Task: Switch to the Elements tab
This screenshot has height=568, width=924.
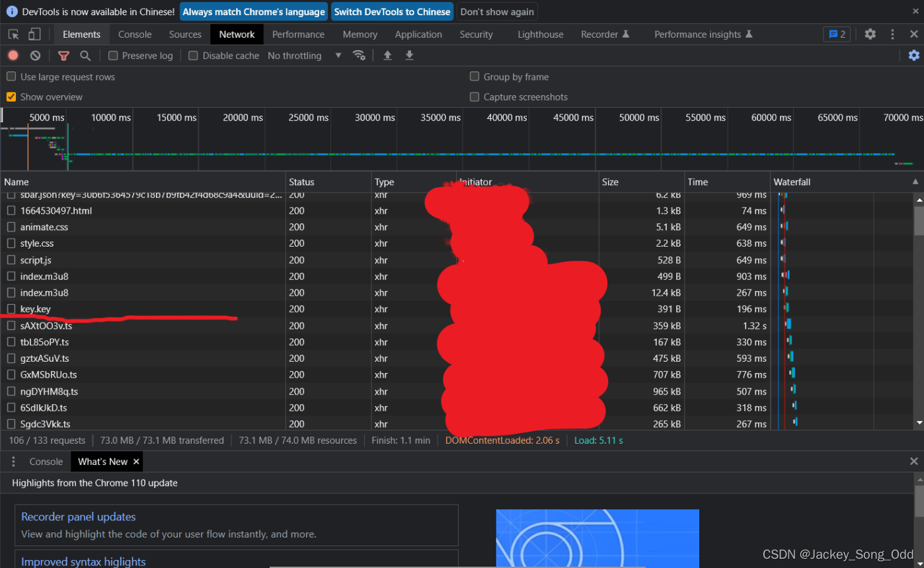Action: point(81,34)
